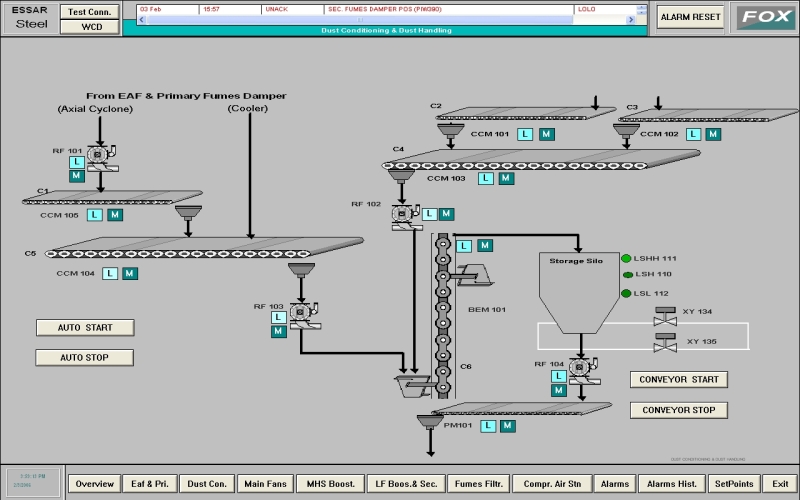Click the ALARM RESET button
This screenshot has width=800, height=500.
[690, 17]
